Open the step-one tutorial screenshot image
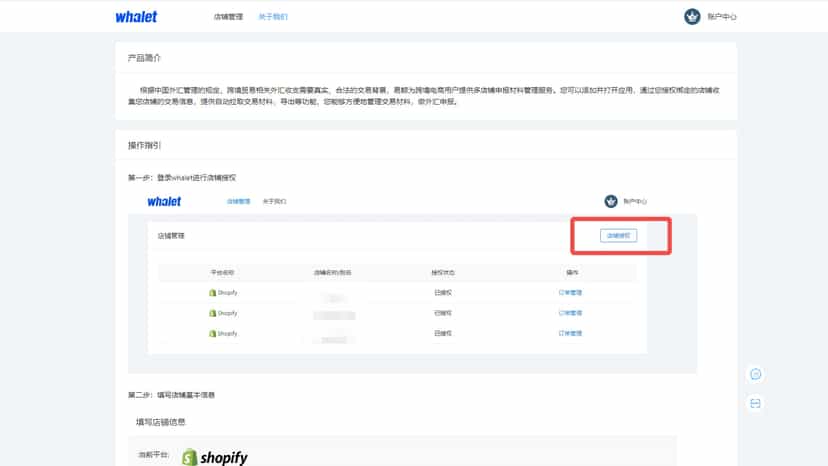Screen dimensions: 828x466 412,281
